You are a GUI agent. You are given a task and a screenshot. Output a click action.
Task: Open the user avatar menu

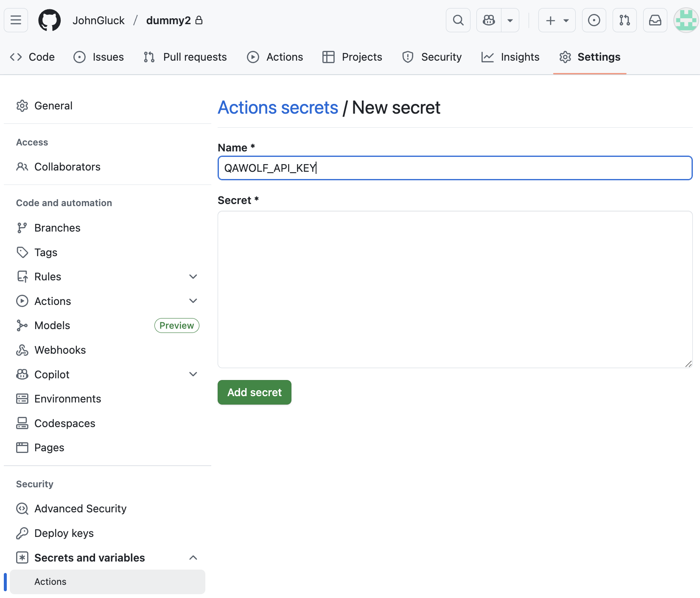(x=686, y=20)
